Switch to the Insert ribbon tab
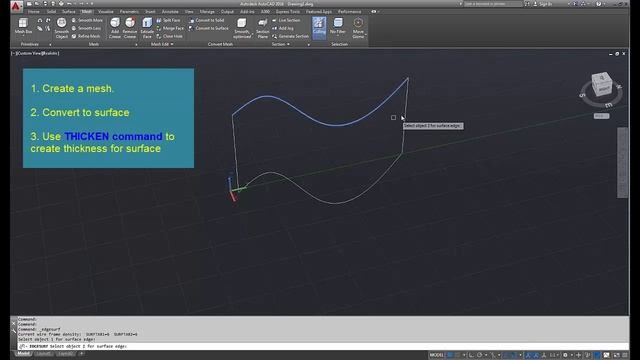 coord(150,11)
